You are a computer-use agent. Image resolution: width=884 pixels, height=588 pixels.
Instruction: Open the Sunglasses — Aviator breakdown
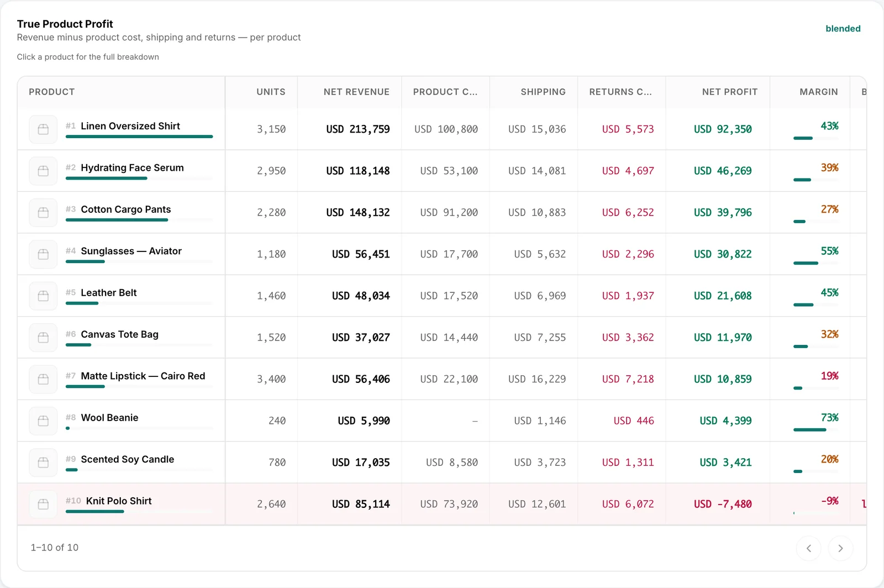tap(131, 251)
